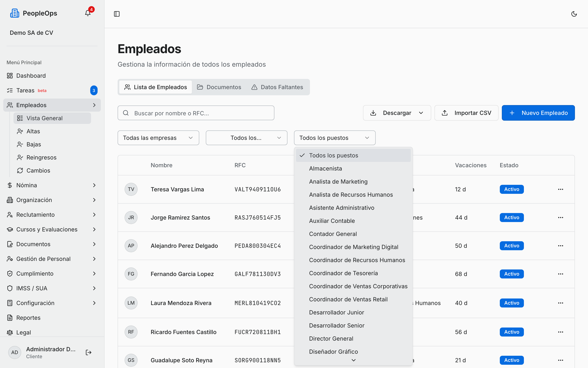The image size is (588, 368).
Task: Open the Altas submenu item
Action: pos(52,131)
